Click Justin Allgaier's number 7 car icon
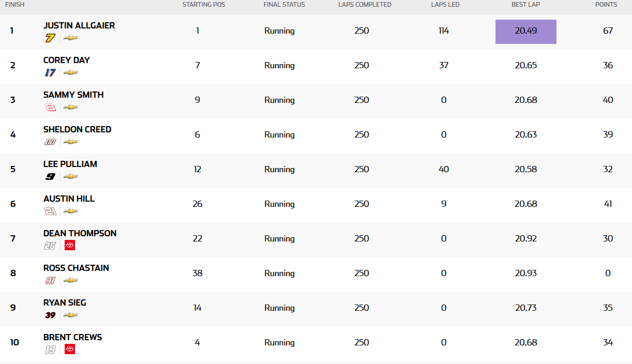This screenshot has height=364, width=632. (x=50, y=38)
